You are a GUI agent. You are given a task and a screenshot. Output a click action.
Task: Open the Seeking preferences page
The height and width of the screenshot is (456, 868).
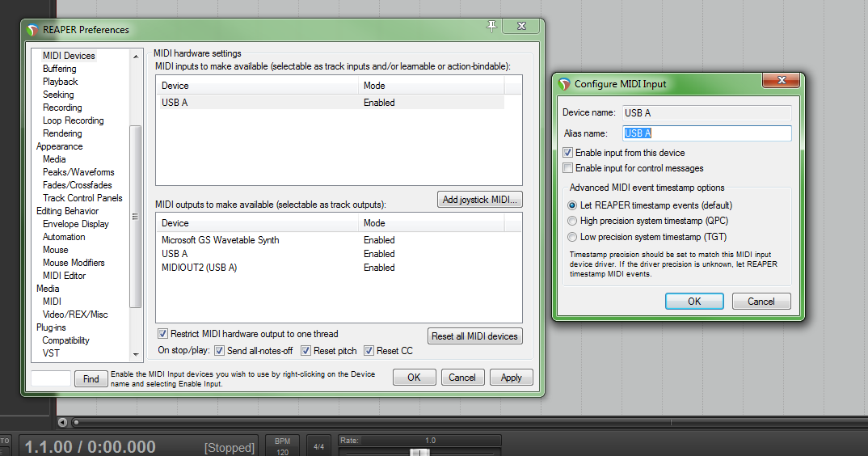click(x=58, y=95)
